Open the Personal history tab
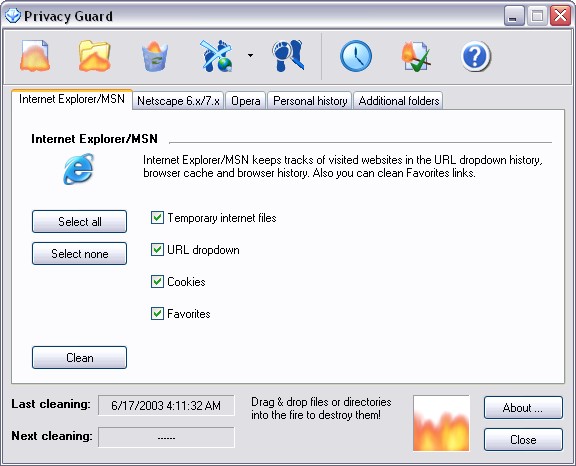Image resolution: width=576 pixels, height=466 pixels. 310,101
